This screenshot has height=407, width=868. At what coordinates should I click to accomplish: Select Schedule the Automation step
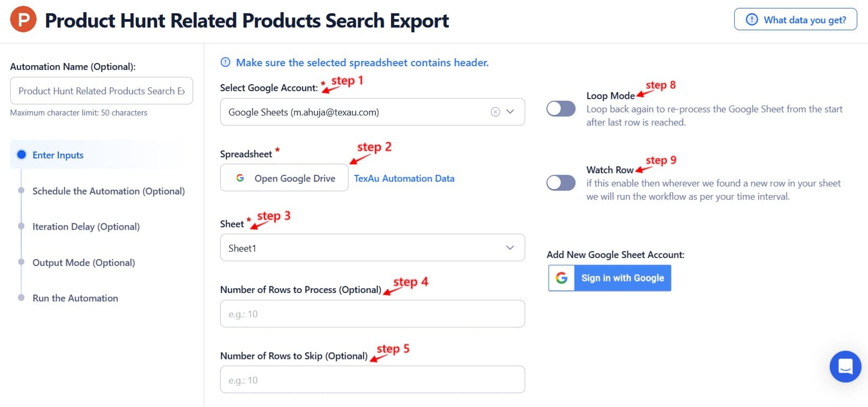[108, 191]
